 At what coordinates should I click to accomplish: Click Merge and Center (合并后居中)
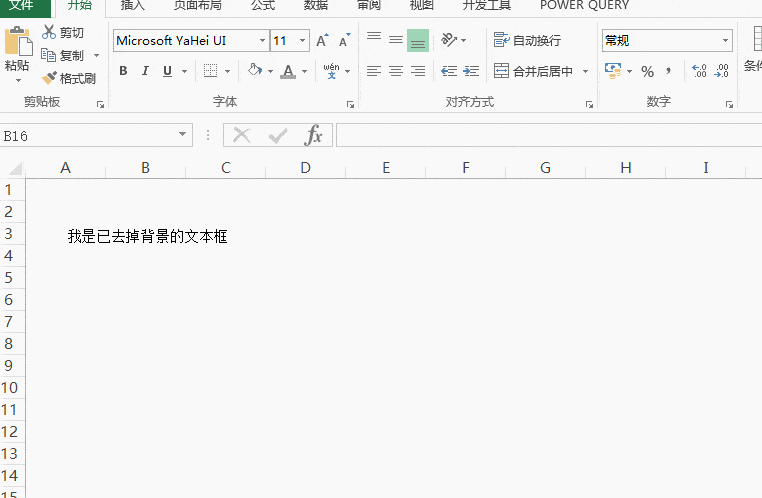533,71
